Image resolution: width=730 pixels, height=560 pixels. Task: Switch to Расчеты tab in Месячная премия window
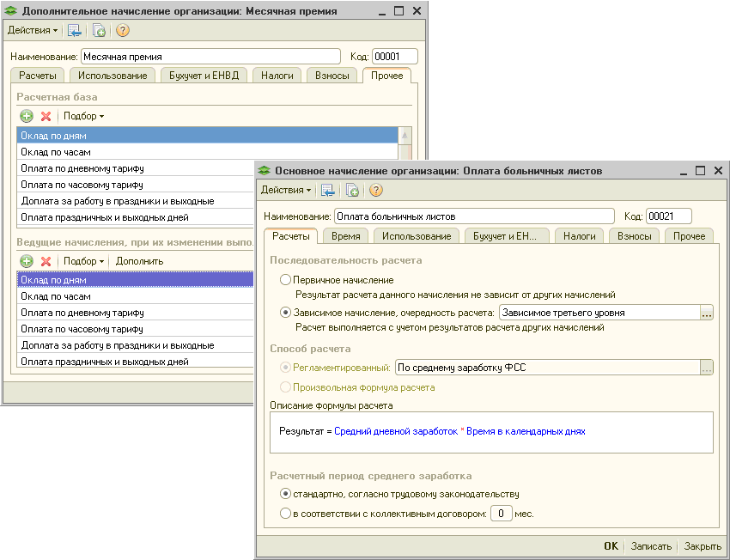[x=38, y=76]
